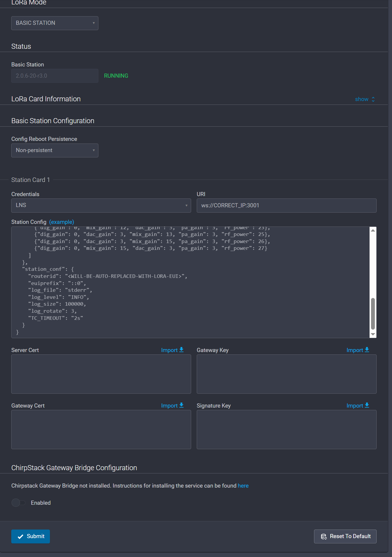The height and width of the screenshot is (557, 392).
Task: Click Server Cert import download icon
Action: 181,350
